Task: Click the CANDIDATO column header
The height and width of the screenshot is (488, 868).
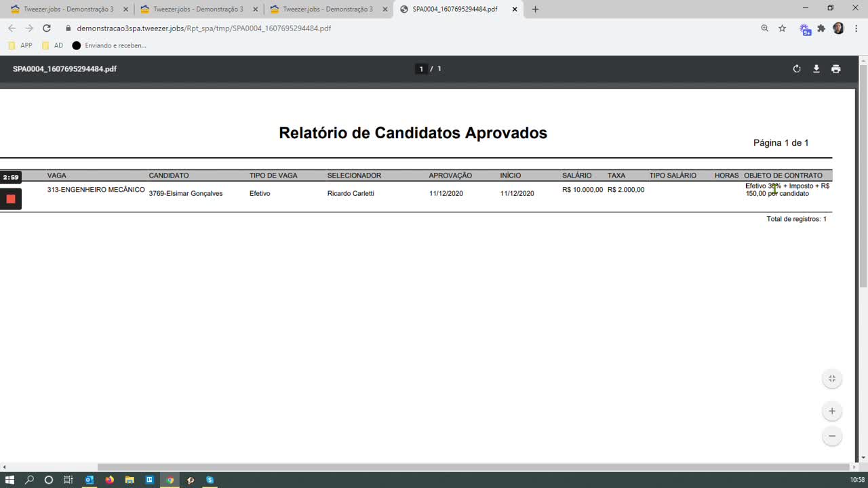Action: [x=169, y=176]
